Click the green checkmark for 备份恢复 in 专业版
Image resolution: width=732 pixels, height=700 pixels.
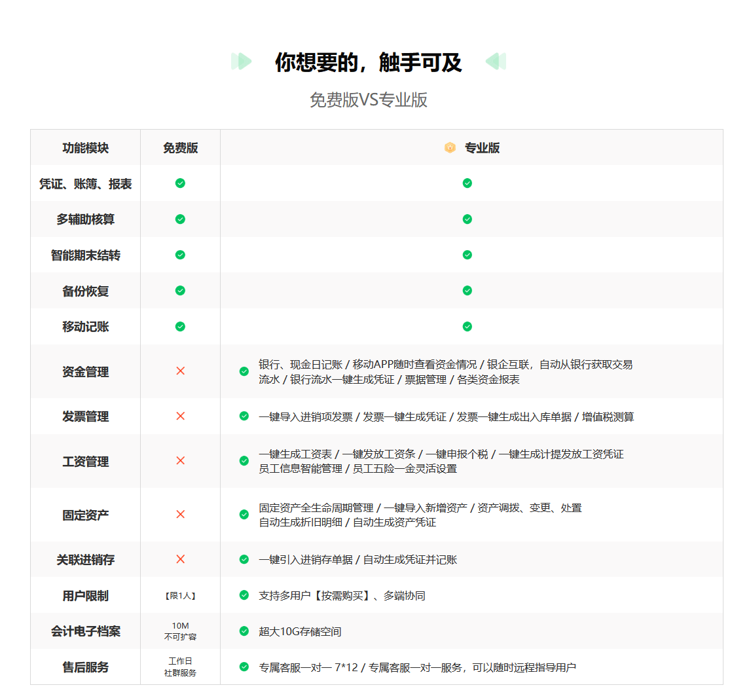click(467, 291)
